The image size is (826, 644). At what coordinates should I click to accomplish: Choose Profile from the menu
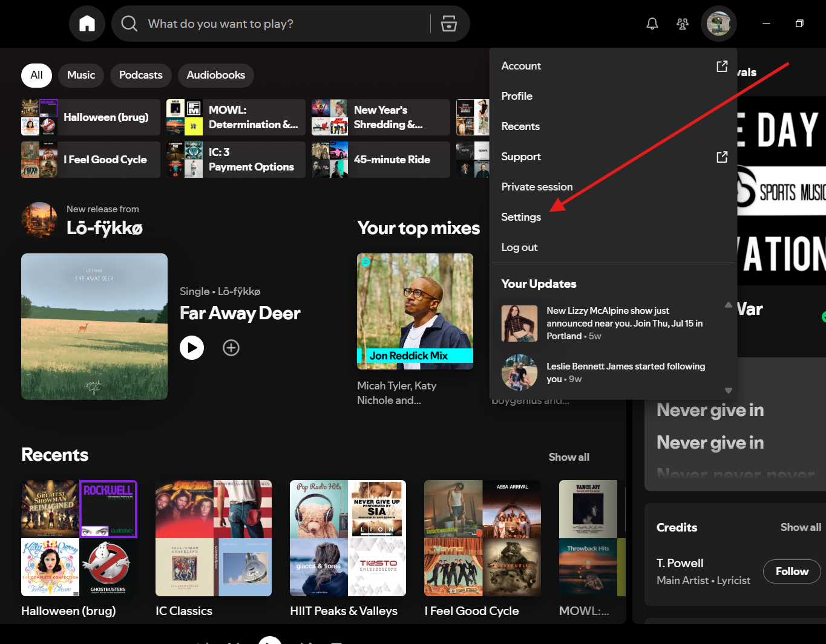(613, 96)
